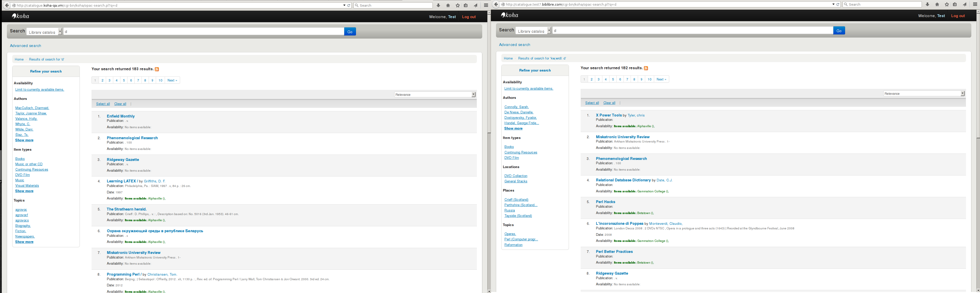Open downloads arrow in koha-qa.vm browser toolbar
Screen dimensions: 980x293
coord(438,6)
